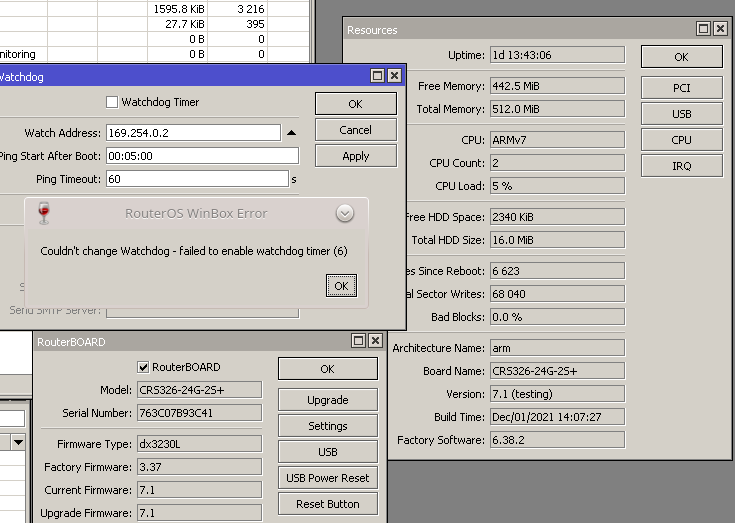735x523 pixels.
Task: Click OK in the RouterBOARD window
Action: pos(328,369)
